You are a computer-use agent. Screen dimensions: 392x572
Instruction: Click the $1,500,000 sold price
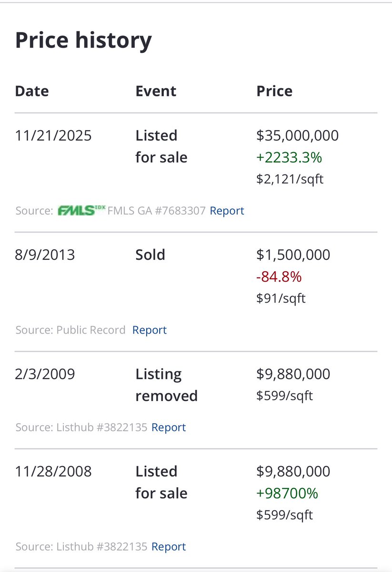pos(293,255)
